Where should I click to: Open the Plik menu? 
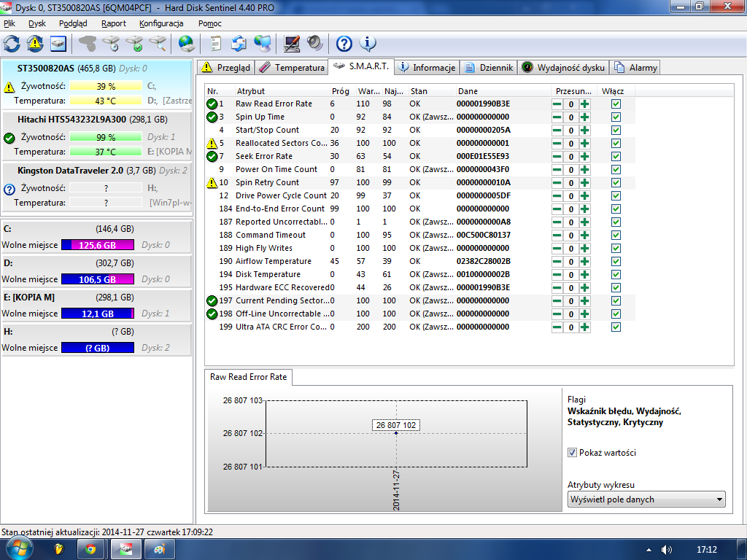click(x=9, y=23)
